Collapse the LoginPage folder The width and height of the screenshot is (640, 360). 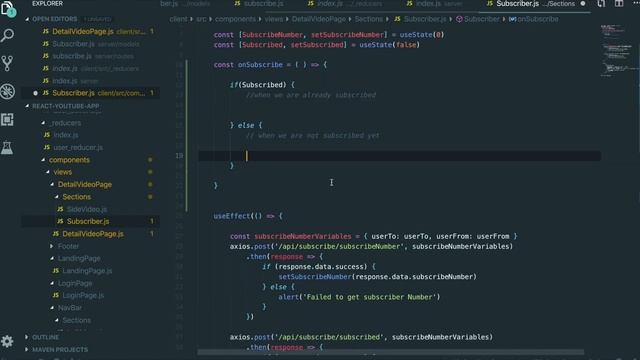(x=52, y=283)
